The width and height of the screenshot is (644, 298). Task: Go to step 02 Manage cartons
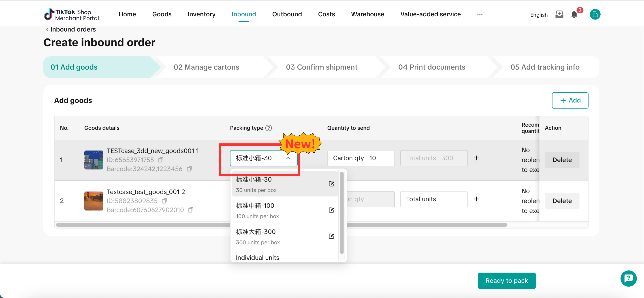point(206,67)
